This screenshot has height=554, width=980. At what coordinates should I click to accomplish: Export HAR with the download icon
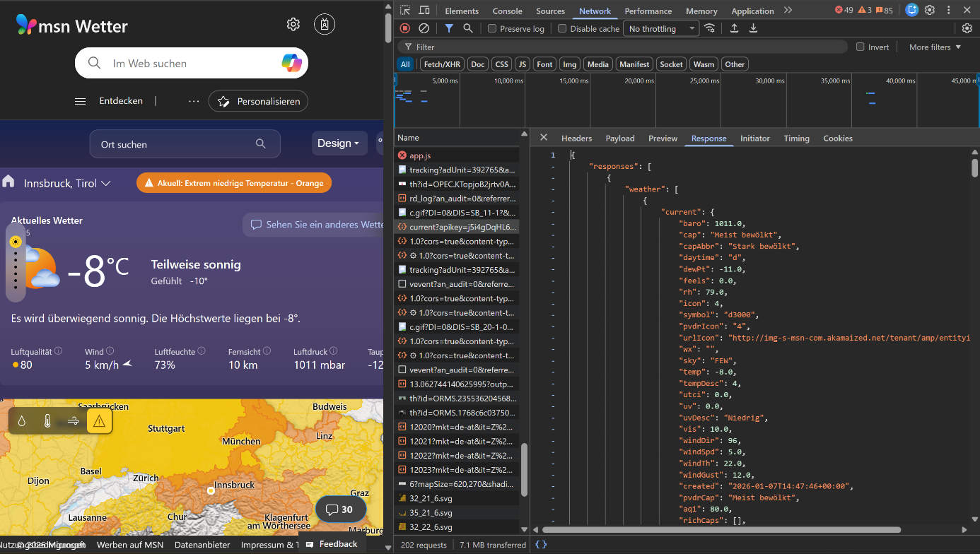pyautogui.click(x=753, y=28)
